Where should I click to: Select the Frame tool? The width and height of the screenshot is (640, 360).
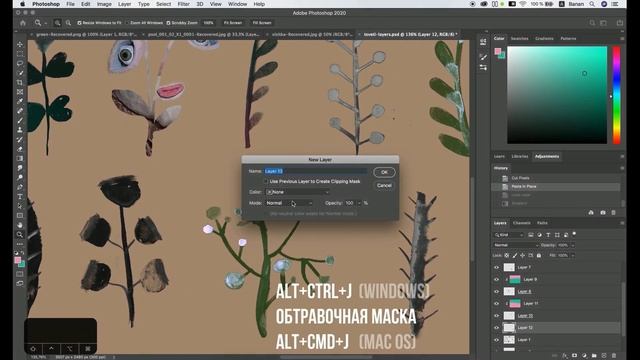click(x=20, y=92)
